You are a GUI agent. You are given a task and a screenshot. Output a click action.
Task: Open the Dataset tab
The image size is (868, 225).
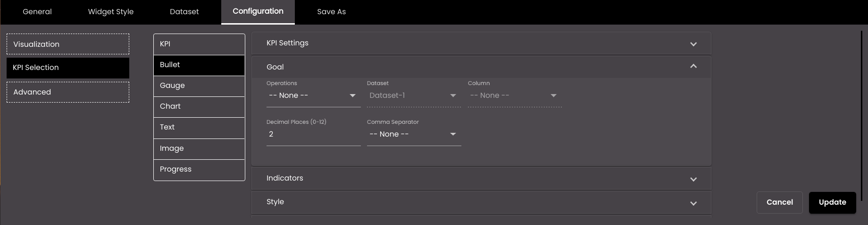184,12
